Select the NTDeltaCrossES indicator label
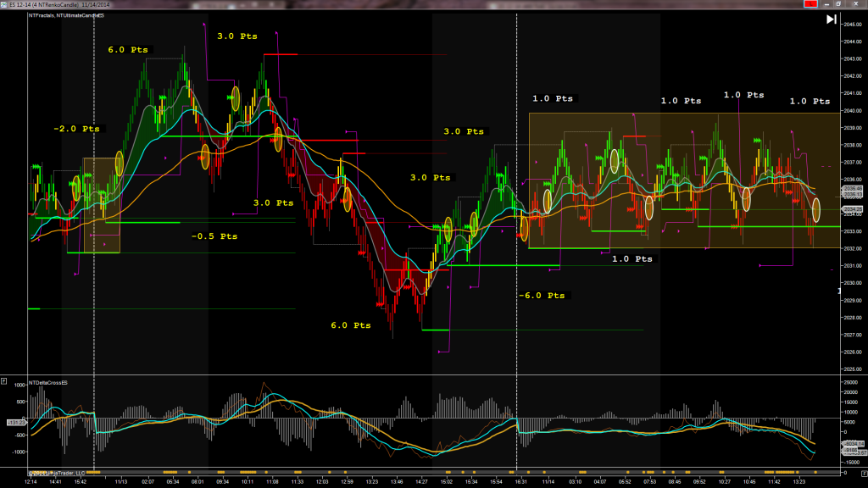This screenshot has width=868, height=488. click(48, 382)
